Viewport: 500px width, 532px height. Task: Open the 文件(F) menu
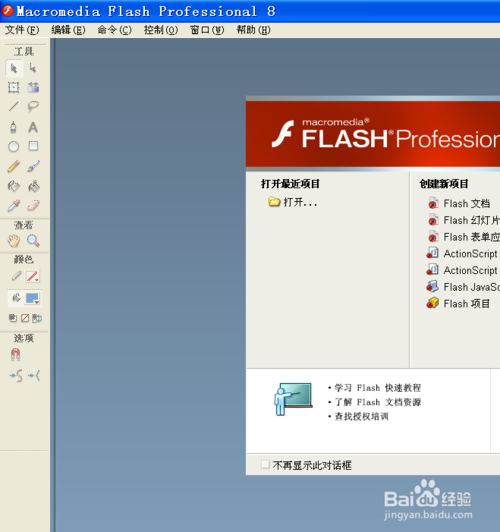point(22,30)
